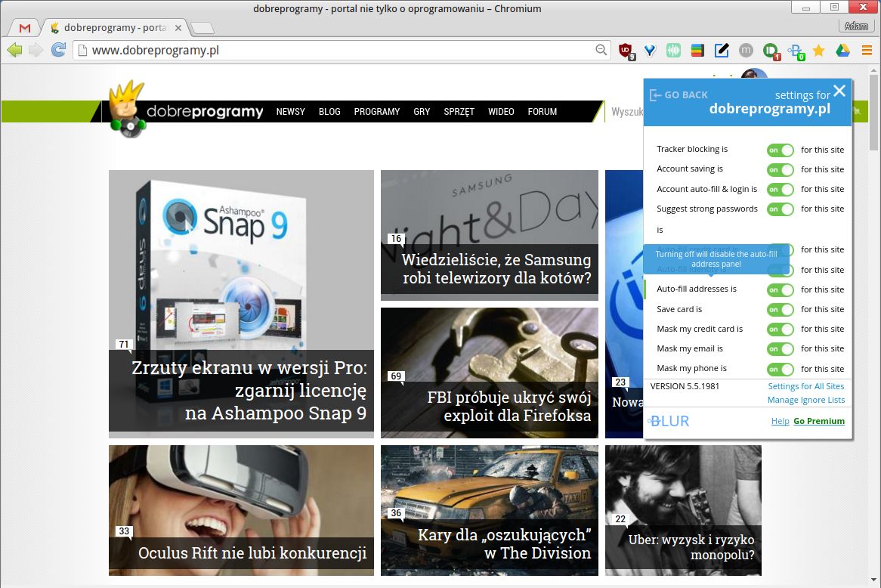
Task: Close the Blur settings panel with X
Action: (x=839, y=91)
